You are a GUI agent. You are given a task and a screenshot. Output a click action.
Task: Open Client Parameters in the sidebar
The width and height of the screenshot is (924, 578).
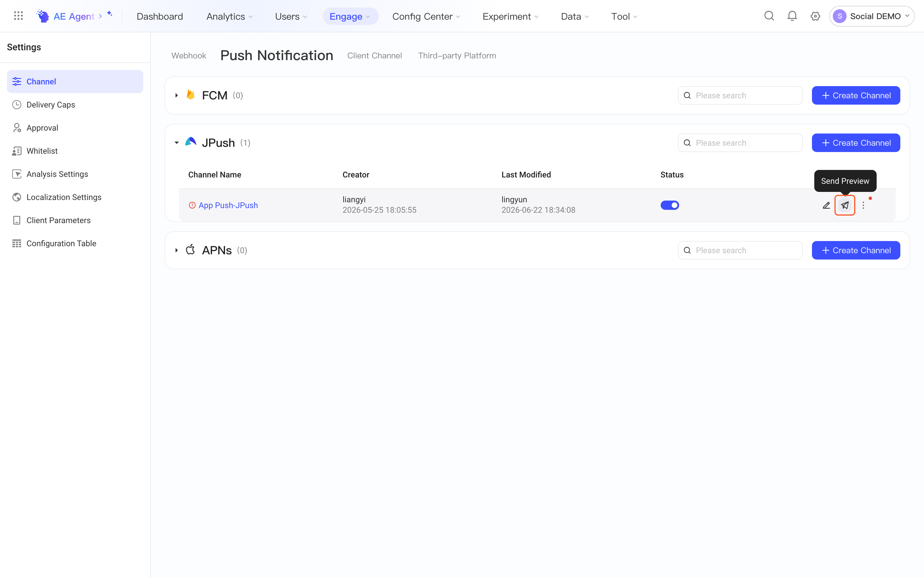pos(75,220)
